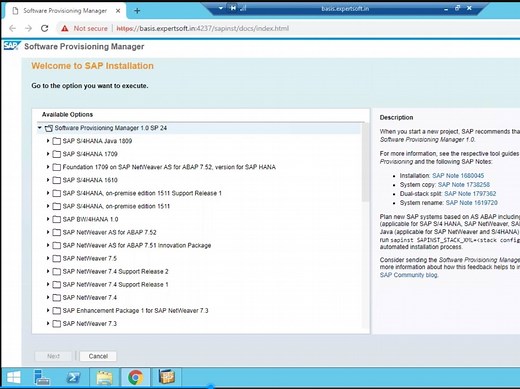This screenshot has width=520, height=389.
Task: Switch to the Software Provisioning Manager tab
Action: pos(65,11)
